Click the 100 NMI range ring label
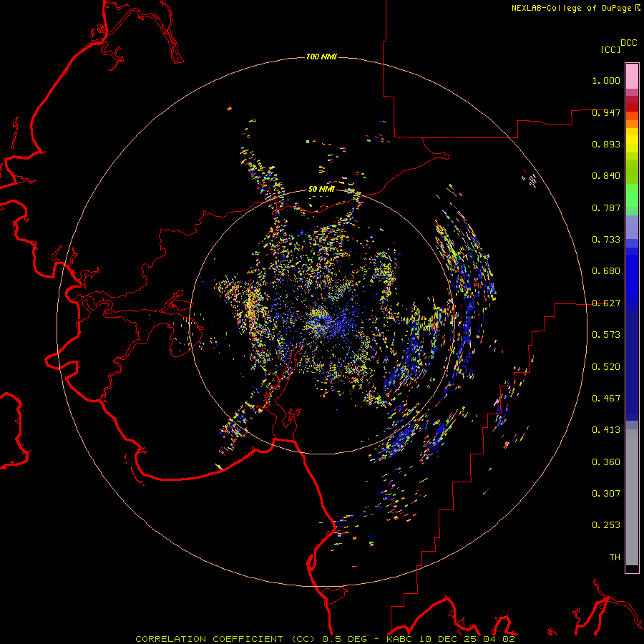The width and height of the screenshot is (644, 644). 321,57
